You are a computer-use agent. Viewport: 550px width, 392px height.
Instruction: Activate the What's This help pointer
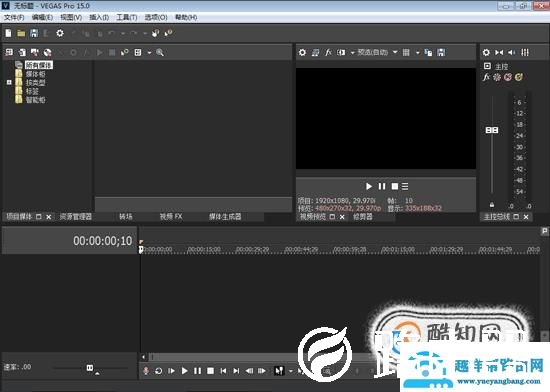[x=168, y=33]
